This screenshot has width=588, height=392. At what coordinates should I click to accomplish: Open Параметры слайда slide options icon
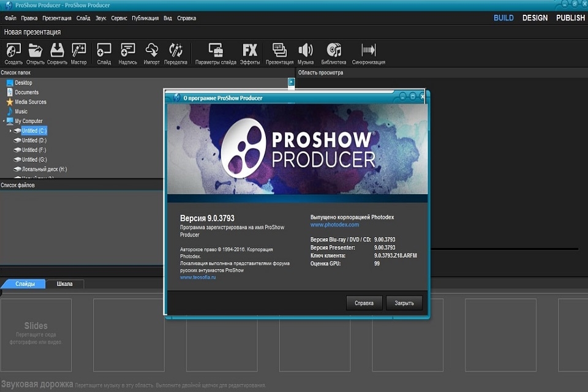215,49
